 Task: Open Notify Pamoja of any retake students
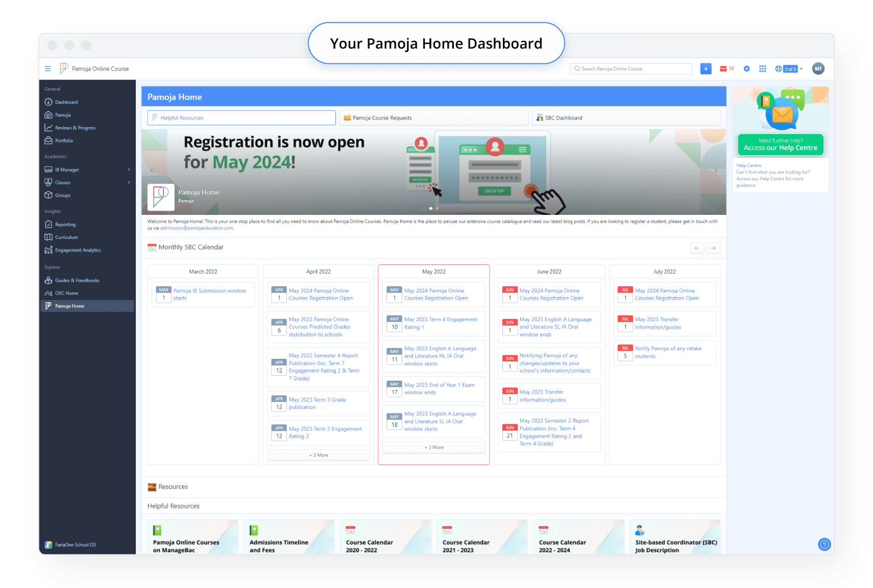(665, 352)
